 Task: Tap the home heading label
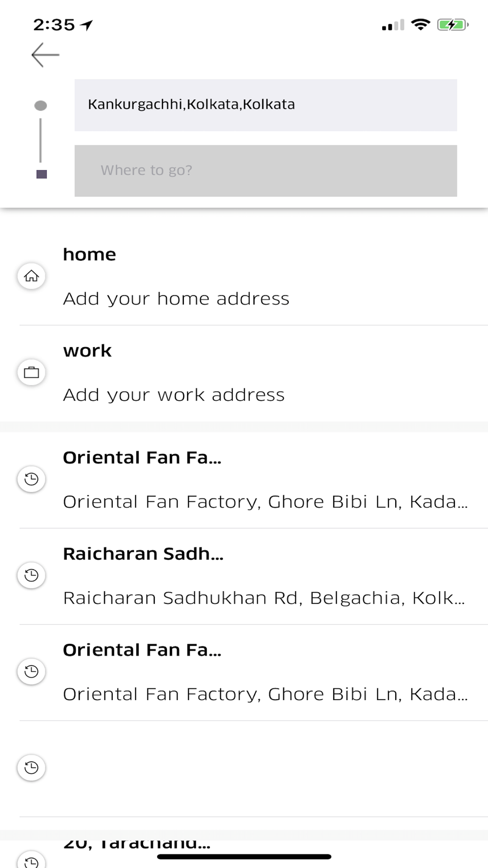click(x=90, y=254)
